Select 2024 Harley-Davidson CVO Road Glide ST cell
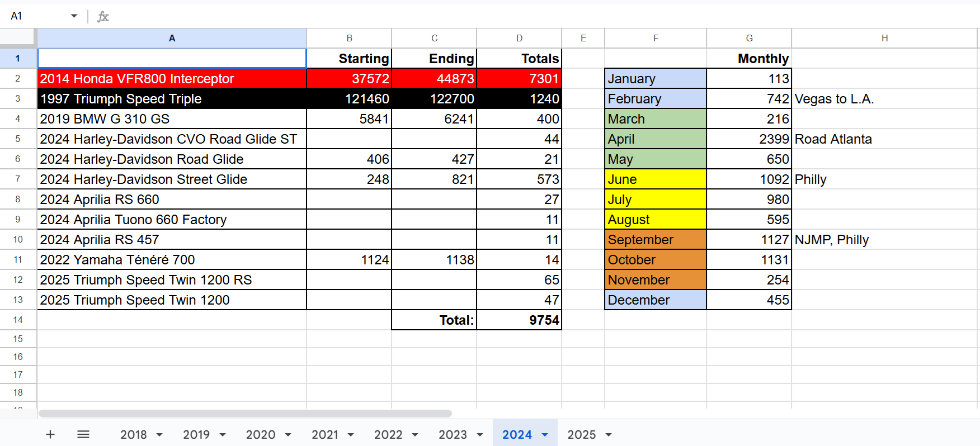Viewport: 980px width, 446px height. [x=172, y=139]
